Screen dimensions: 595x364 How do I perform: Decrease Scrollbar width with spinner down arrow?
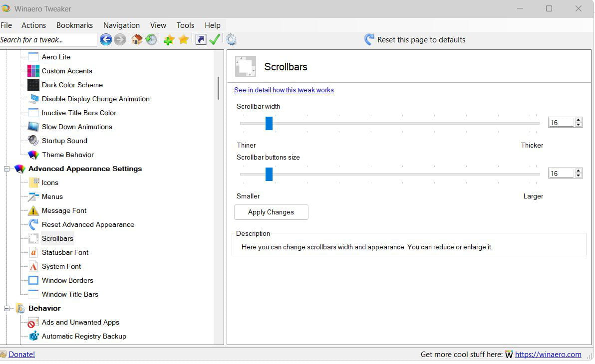[579, 124]
